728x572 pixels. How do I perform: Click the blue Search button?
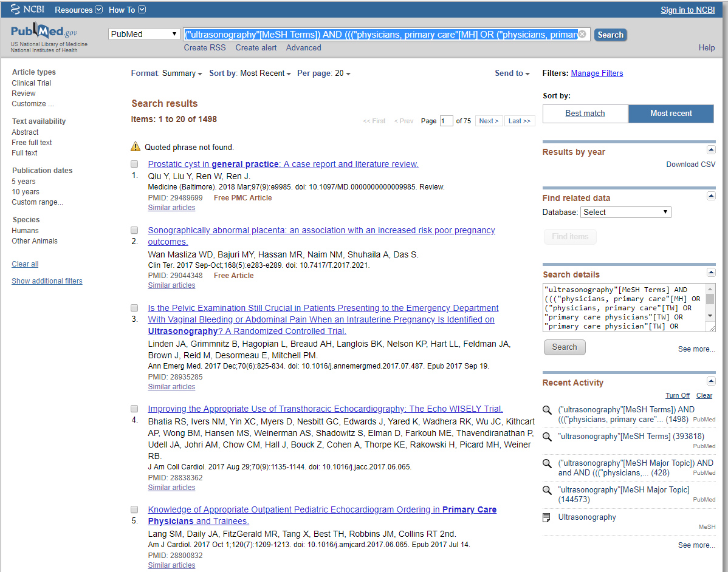click(x=610, y=35)
